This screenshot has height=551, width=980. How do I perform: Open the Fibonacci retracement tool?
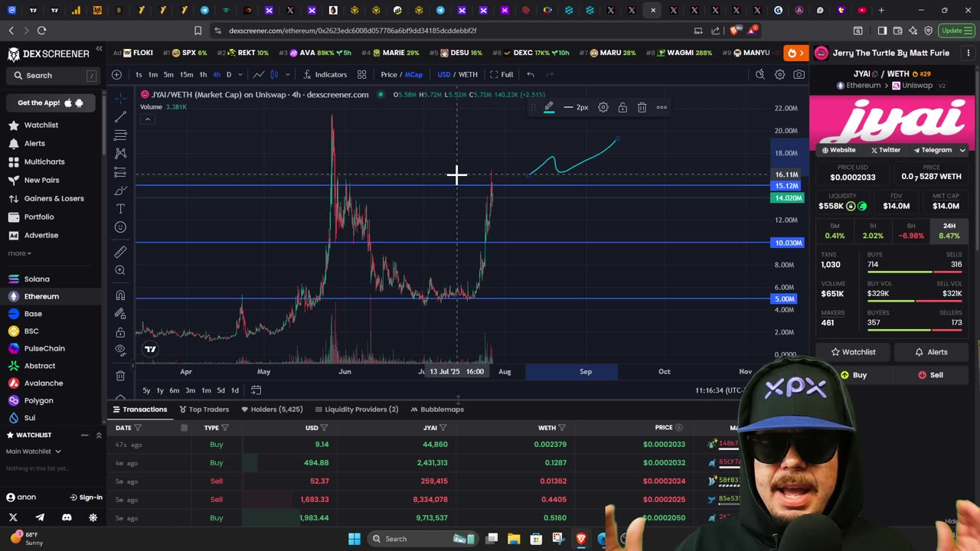[x=120, y=135]
